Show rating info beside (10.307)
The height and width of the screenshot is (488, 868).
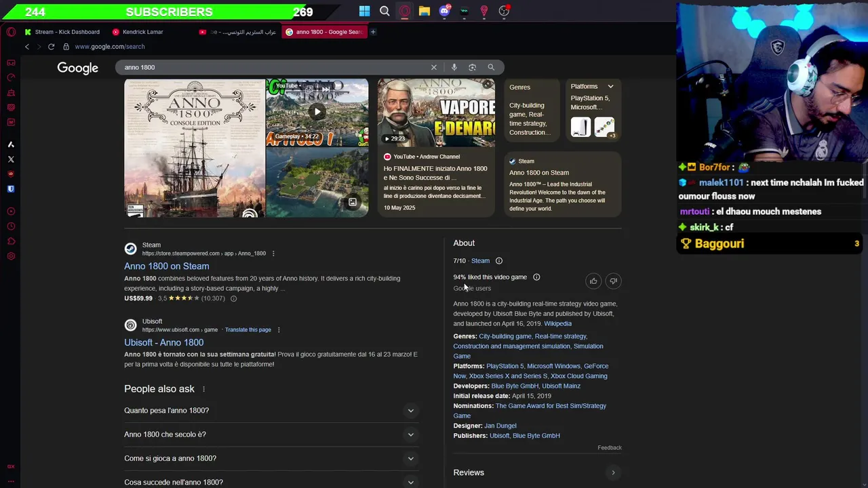233,299
